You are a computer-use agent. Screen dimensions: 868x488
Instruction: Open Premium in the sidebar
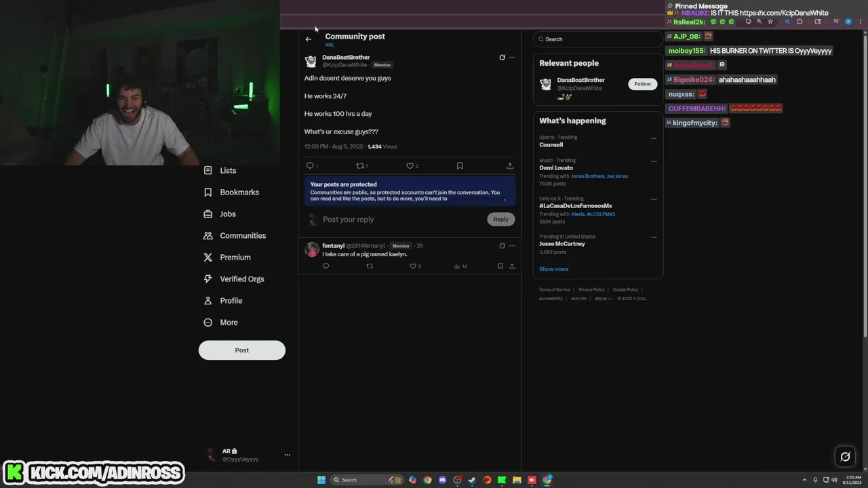coord(226,258)
